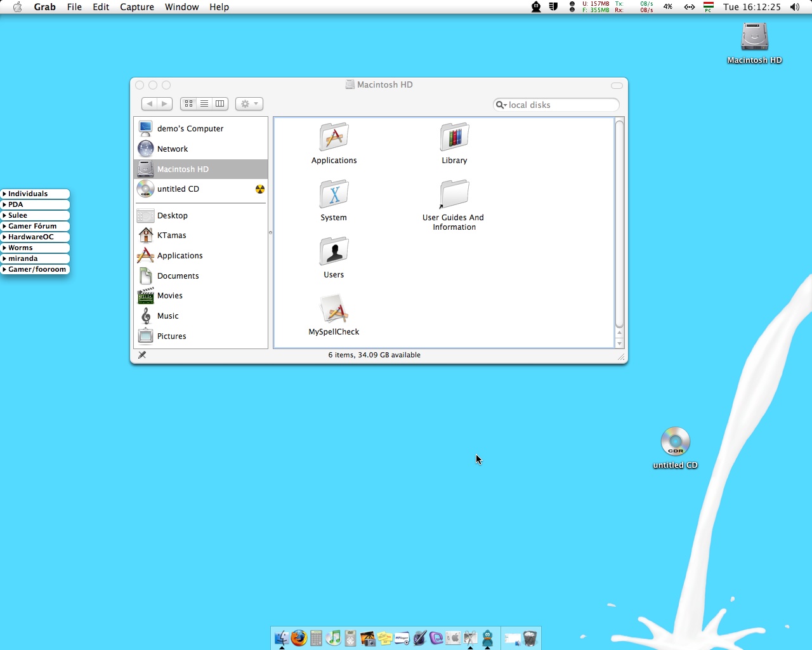This screenshot has height=650, width=812.
Task: Open the Capture menu
Action: pyautogui.click(x=137, y=7)
